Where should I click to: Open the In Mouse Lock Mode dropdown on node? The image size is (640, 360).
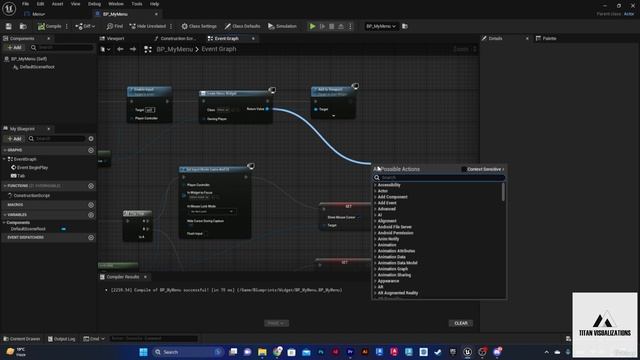tap(212, 211)
